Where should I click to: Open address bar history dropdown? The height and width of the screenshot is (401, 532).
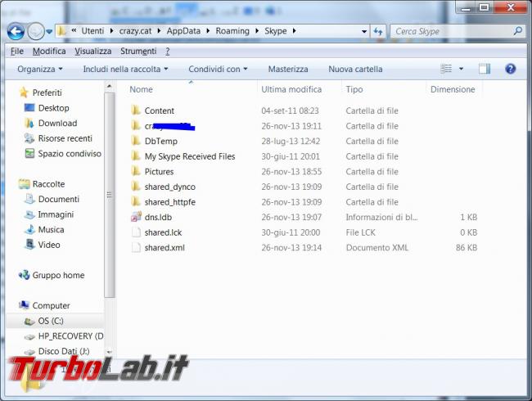[x=364, y=32]
